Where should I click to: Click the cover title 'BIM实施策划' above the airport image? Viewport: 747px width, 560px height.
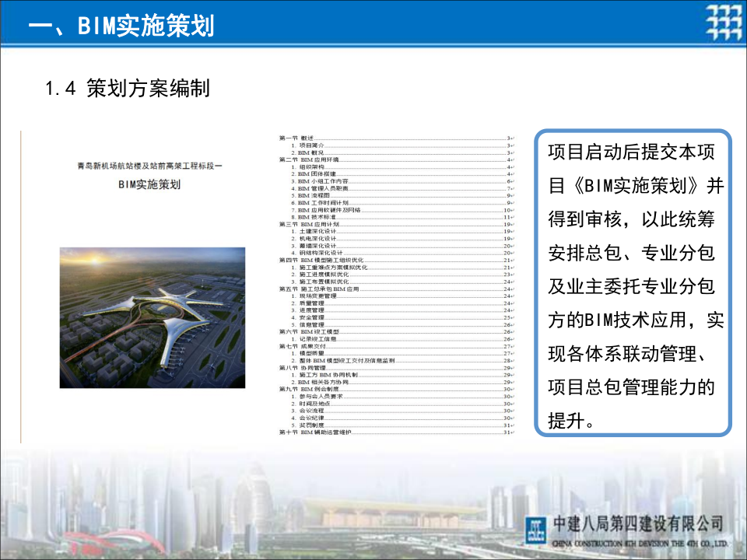pyautogui.click(x=149, y=184)
